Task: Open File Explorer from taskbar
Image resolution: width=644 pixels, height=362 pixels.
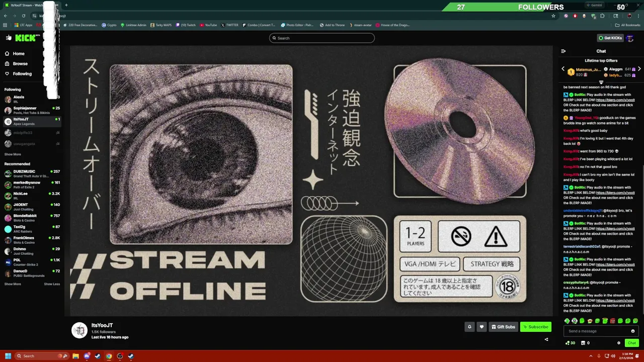Action: [75, 356]
